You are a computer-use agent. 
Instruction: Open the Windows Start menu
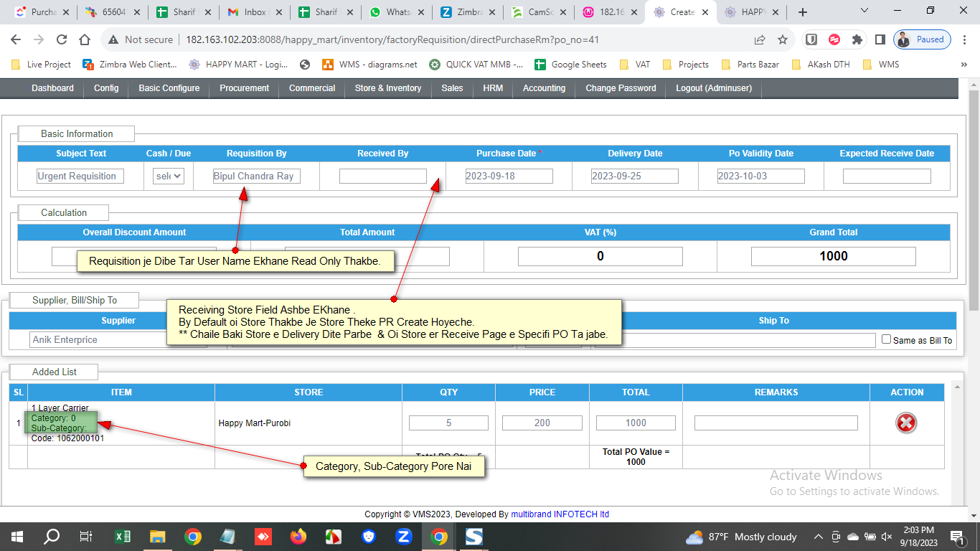point(17,537)
